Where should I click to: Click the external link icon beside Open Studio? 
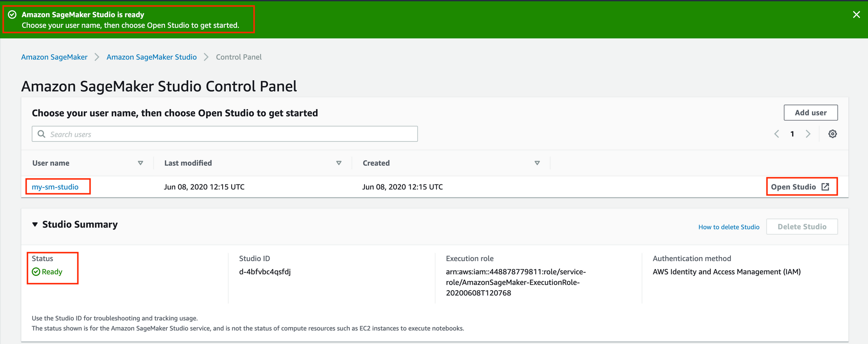click(x=825, y=187)
